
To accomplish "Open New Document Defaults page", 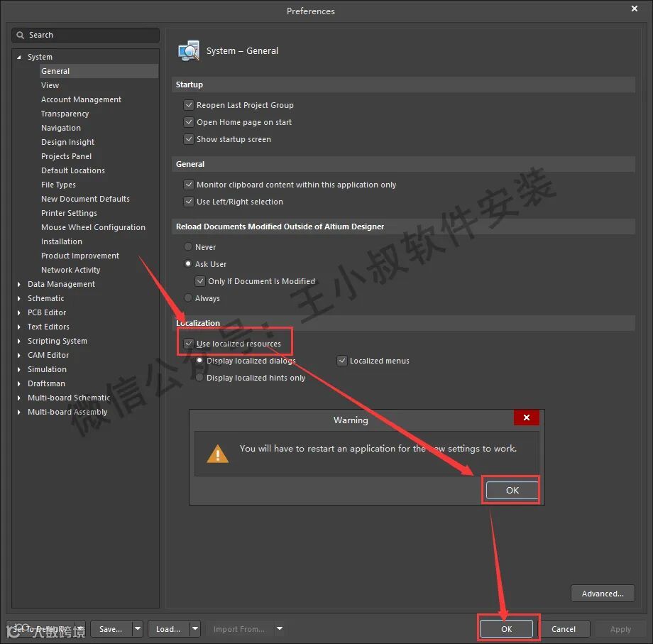I will click(85, 199).
